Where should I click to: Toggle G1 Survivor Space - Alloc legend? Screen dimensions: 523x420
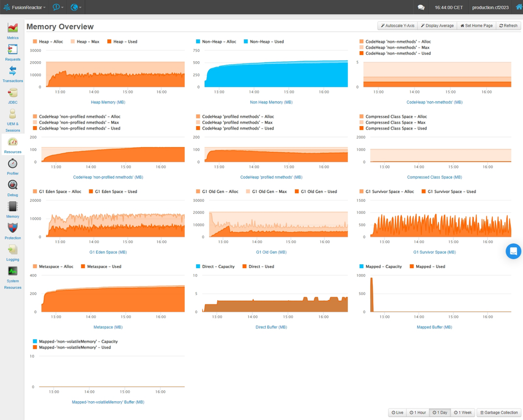point(386,191)
